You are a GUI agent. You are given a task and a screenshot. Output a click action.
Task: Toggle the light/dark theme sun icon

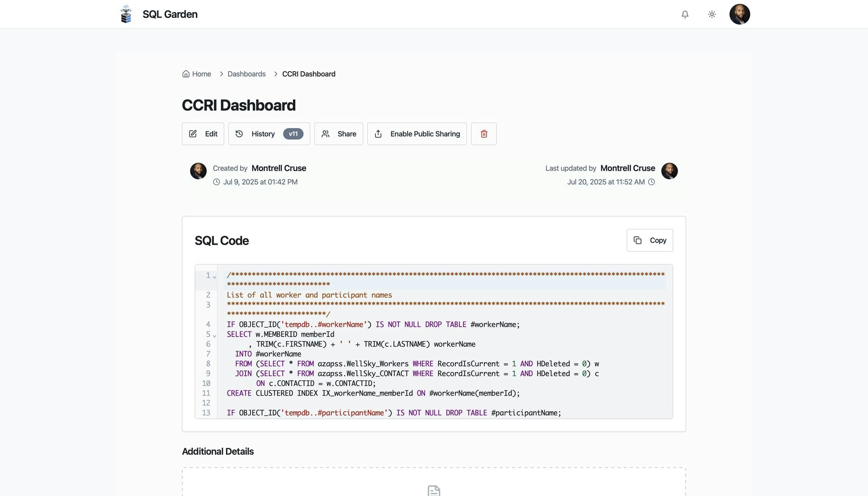click(x=712, y=14)
